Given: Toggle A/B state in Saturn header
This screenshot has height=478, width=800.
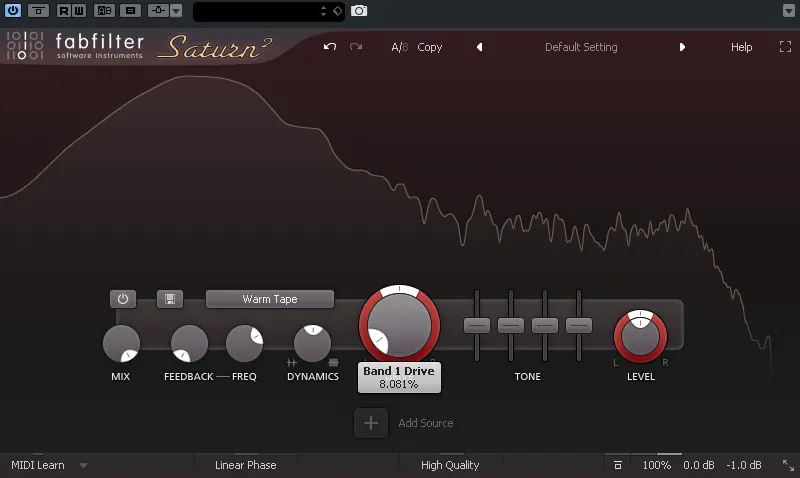Looking at the screenshot, I should click(399, 47).
